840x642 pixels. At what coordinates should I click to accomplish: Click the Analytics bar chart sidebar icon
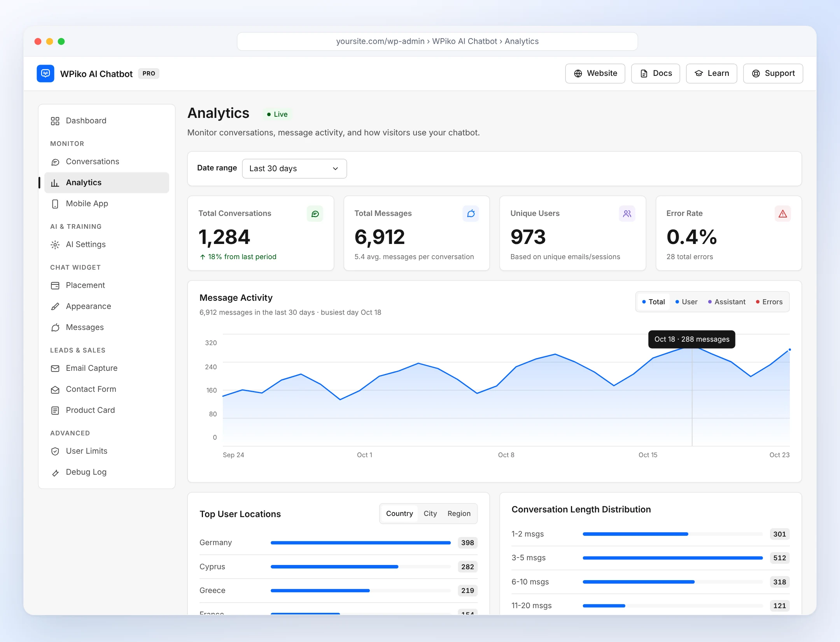[55, 183]
